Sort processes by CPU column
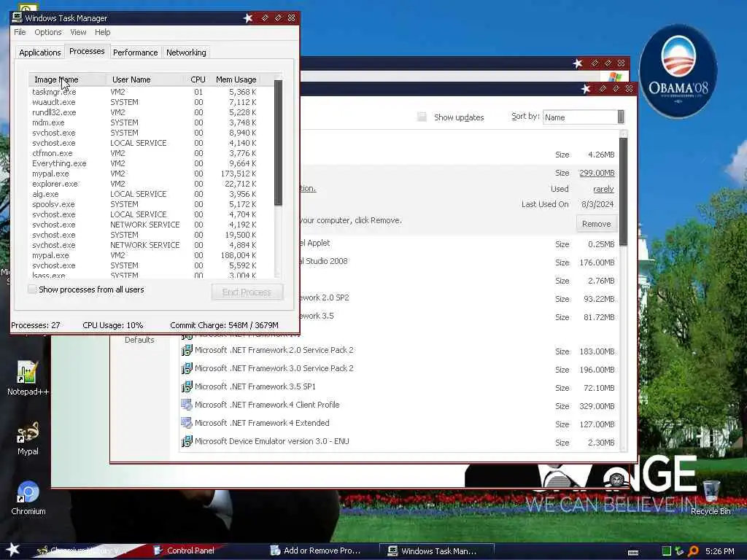The image size is (747, 560). tap(198, 79)
